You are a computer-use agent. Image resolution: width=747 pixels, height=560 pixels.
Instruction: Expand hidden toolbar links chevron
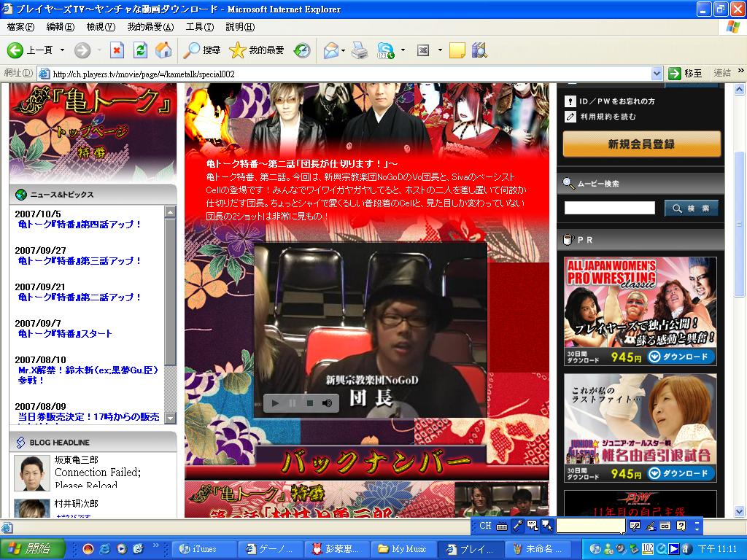tap(741, 71)
